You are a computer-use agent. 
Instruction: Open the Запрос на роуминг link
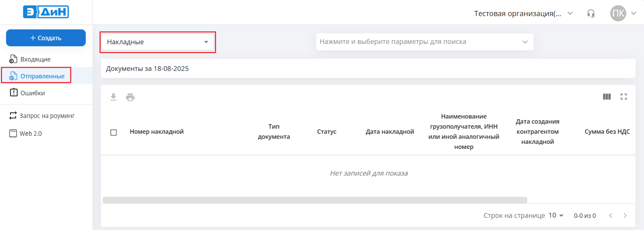pos(47,116)
